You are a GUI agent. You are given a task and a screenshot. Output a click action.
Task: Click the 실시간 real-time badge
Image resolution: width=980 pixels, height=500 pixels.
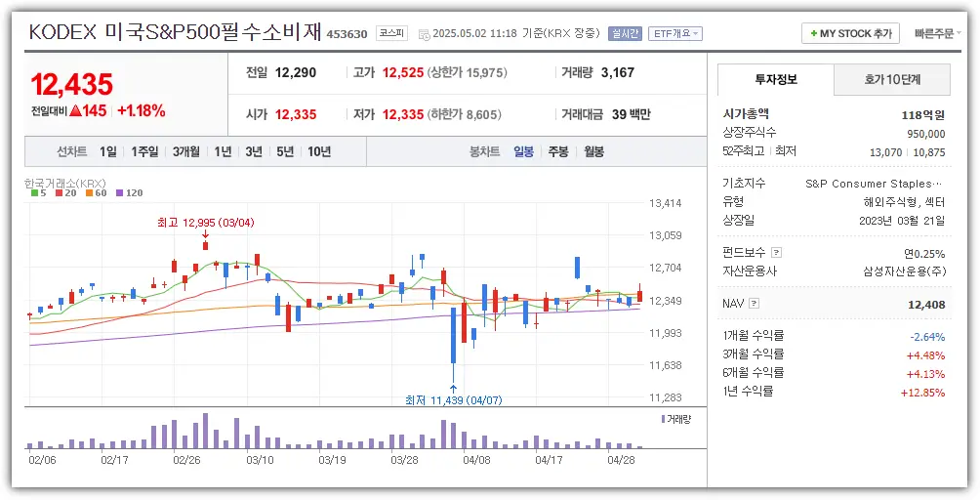click(625, 33)
